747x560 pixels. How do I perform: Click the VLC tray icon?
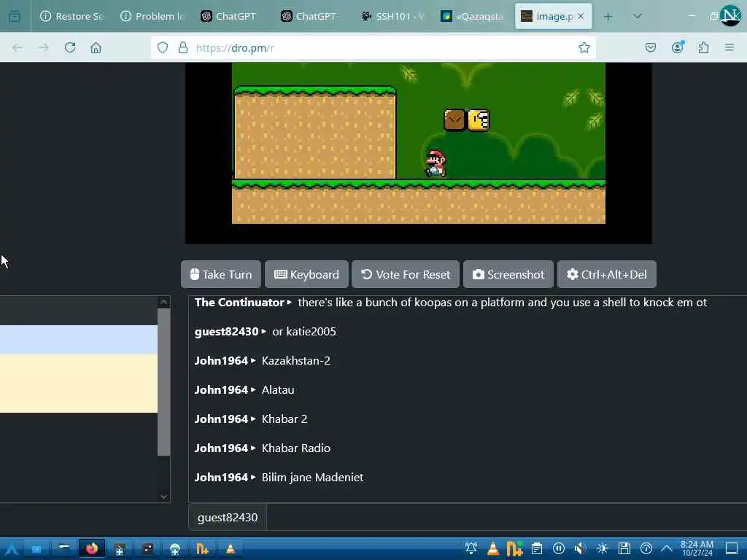pyautogui.click(x=493, y=549)
